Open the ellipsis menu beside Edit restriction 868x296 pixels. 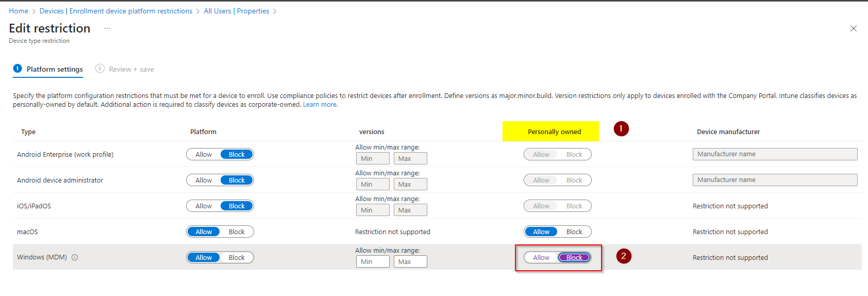click(x=107, y=28)
